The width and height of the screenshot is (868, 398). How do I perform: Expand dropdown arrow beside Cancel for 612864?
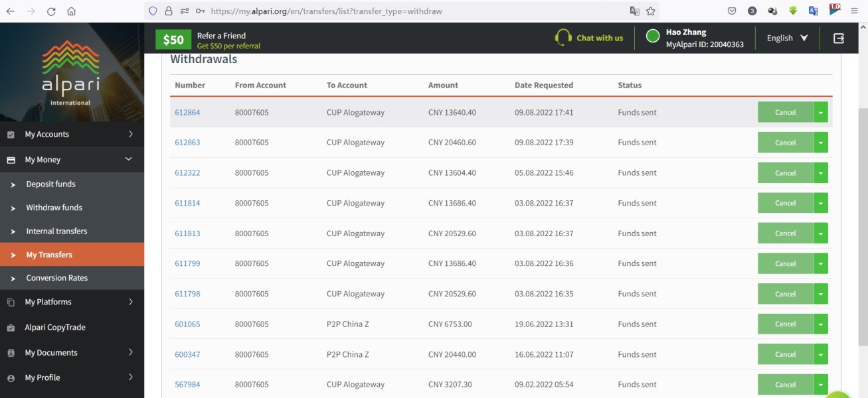tap(821, 113)
